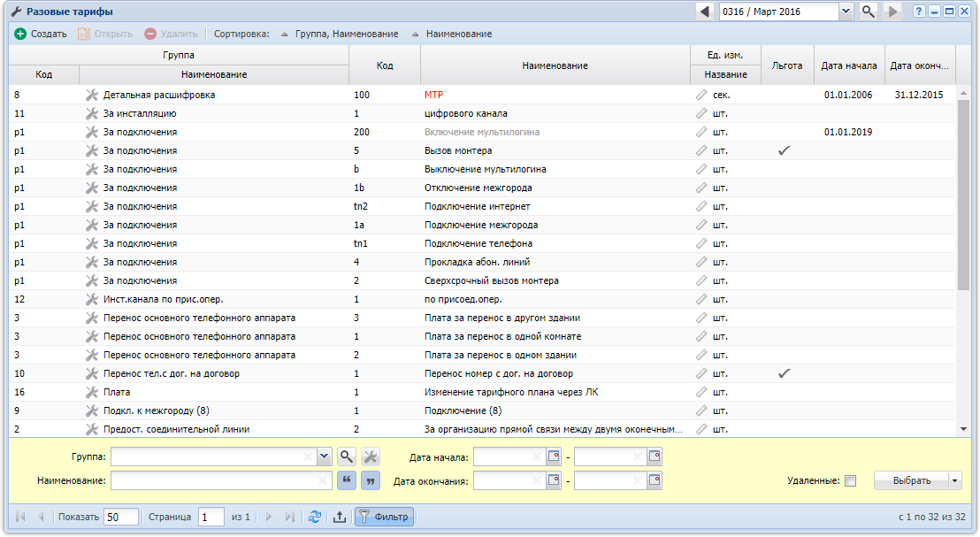980x537 pixels.
Task: Click group Код column header
Action: pos(43,74)
